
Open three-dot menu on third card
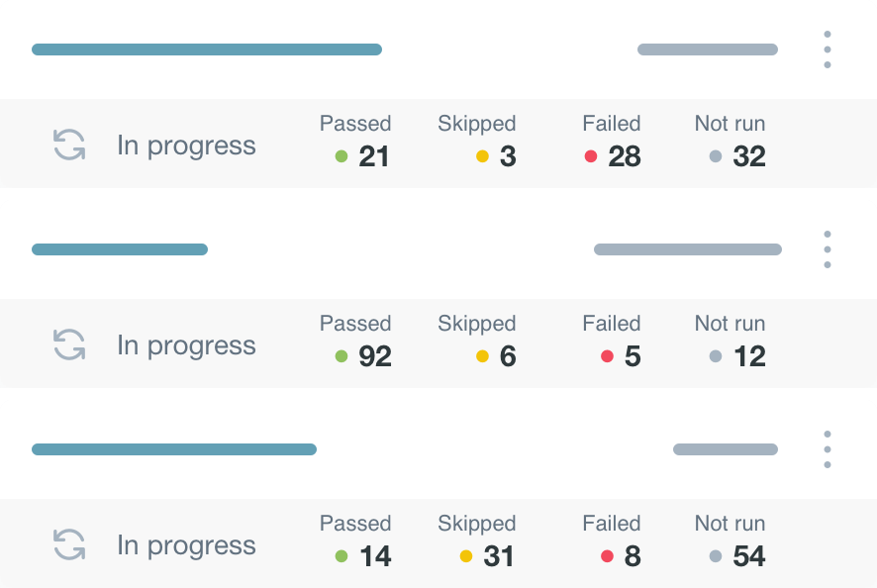827,449
